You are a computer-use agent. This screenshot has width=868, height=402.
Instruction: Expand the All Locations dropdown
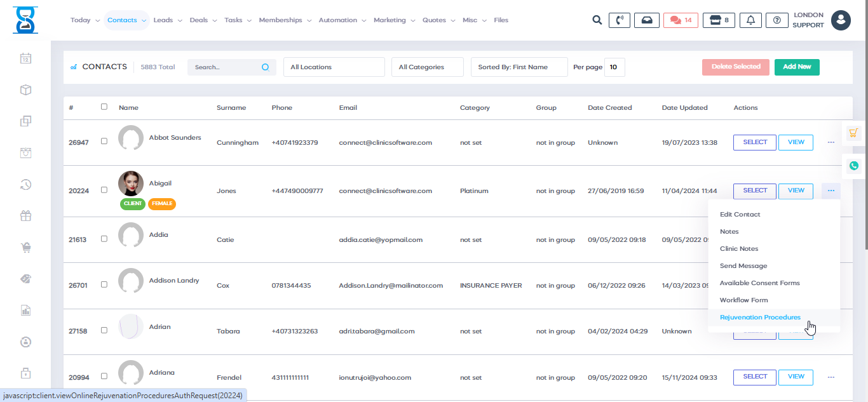334,67
